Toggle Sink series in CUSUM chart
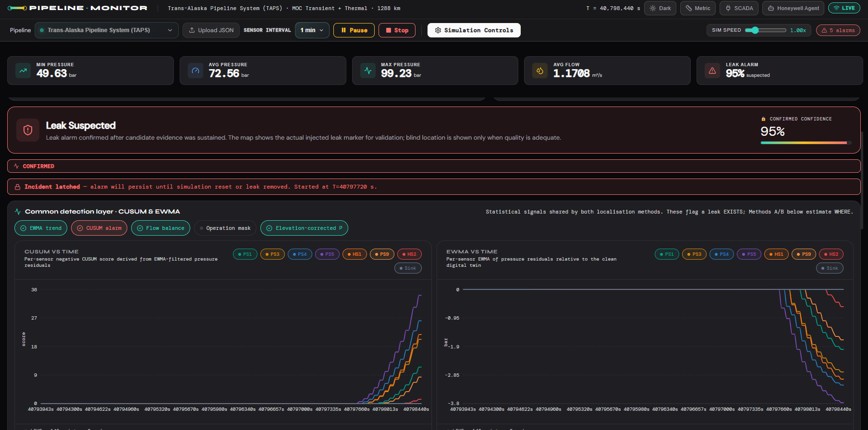The image size is (868, 430). 408,268
